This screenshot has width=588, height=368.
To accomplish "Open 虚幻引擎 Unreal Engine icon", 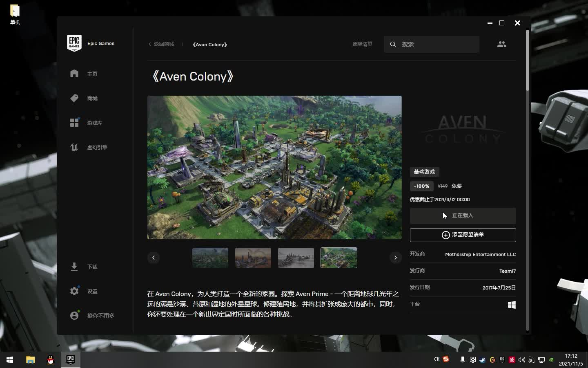I will click(74, 147).
